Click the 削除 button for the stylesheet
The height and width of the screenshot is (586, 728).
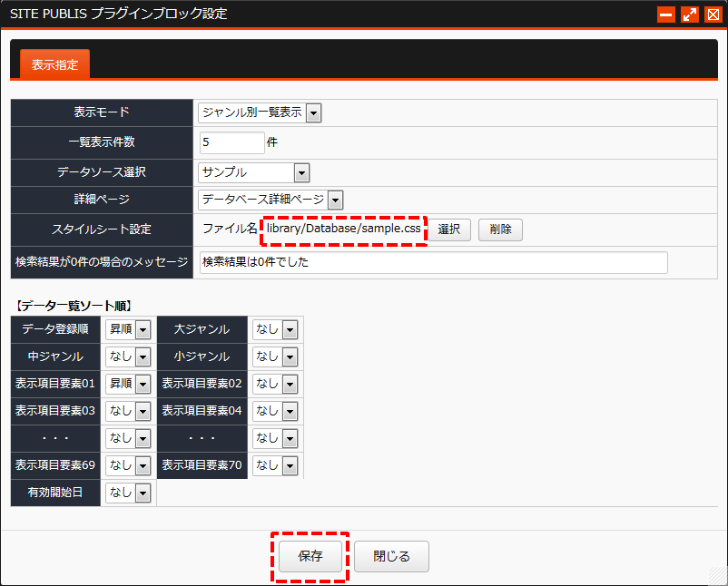(x=500, y=230)
